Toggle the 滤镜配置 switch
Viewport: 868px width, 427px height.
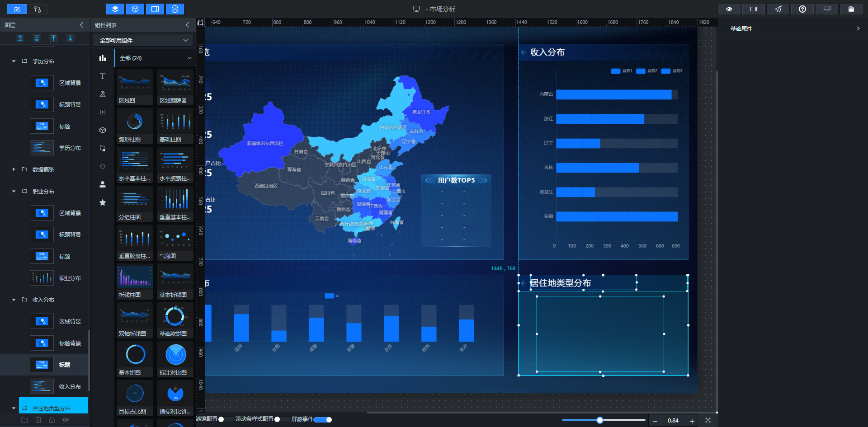[x=226, y=419]
